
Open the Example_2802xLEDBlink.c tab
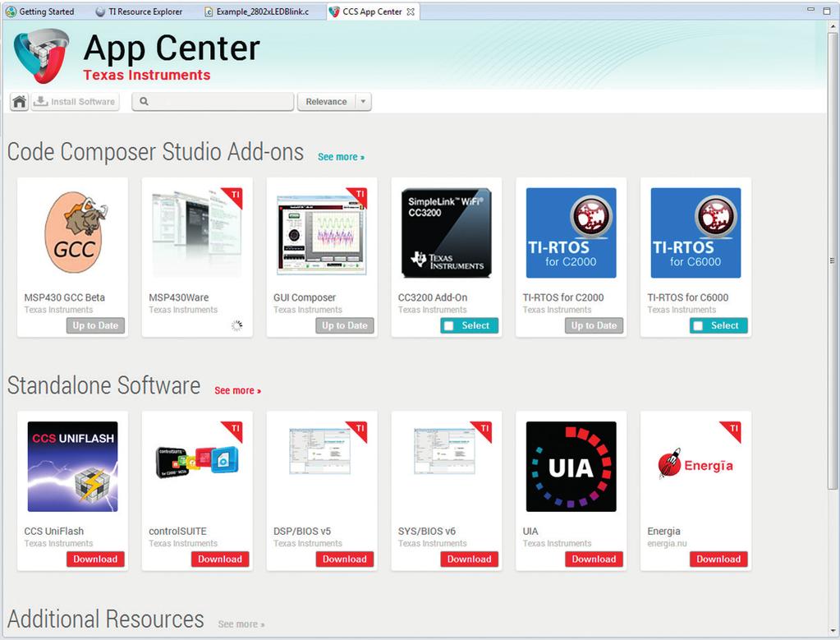click(x=257, y=12)
